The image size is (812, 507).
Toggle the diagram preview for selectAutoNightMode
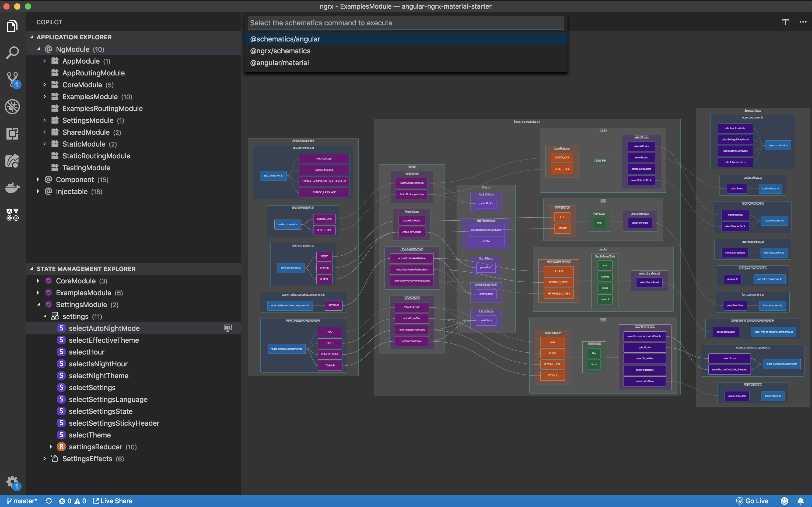[x=227, y=328]
